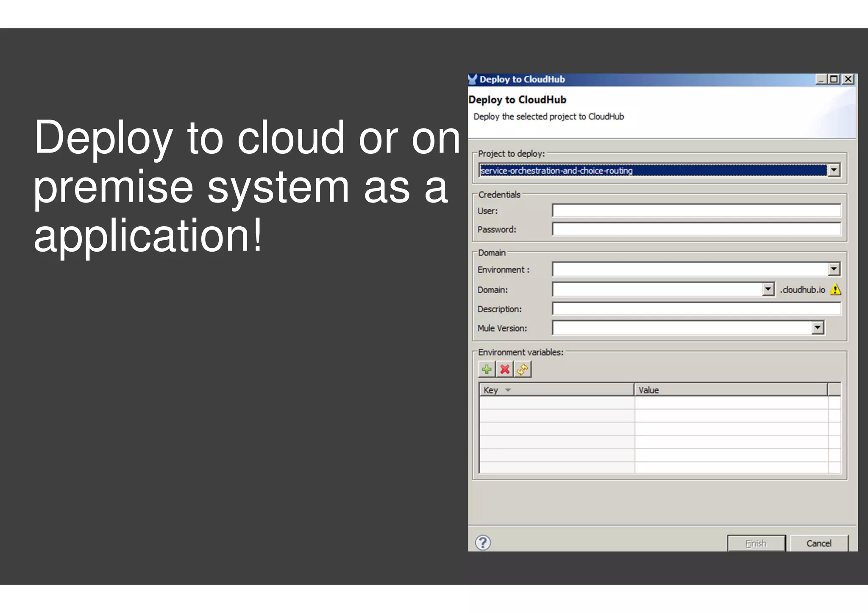Screen dimensions: 868x613
Task: Click the environment variables refresh icon
Action: point(522,369)
